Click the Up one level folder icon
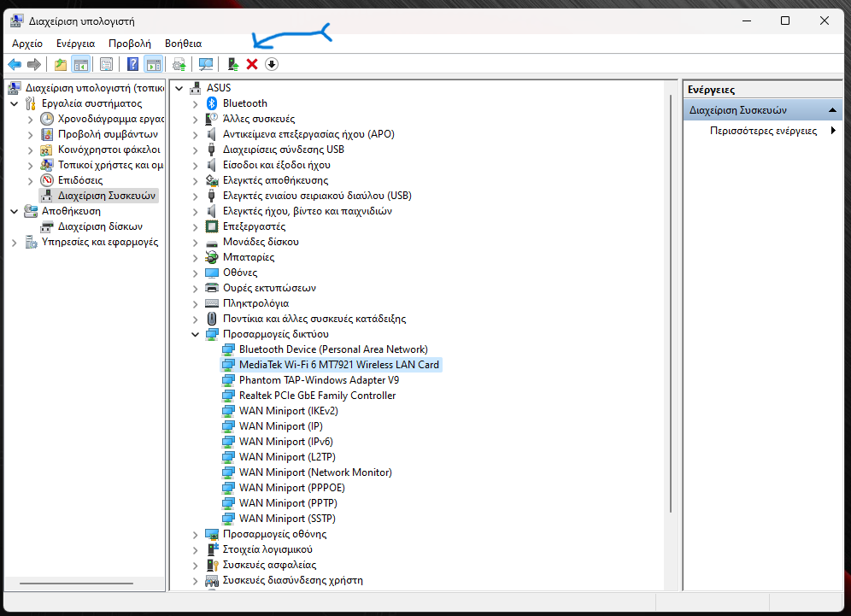Image resolution: width=851 pixels, height=616 pixels. tap(61, 65)
